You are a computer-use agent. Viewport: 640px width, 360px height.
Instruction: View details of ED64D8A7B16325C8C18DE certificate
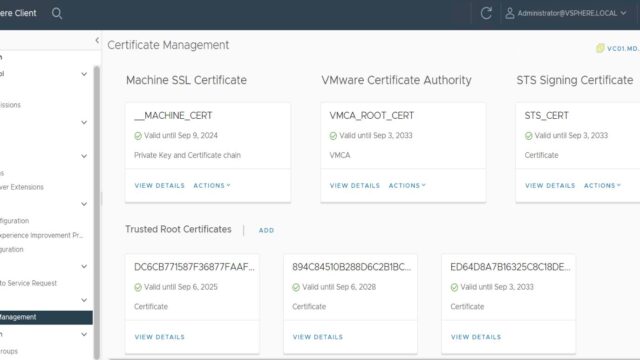click(x=476, y=337)
